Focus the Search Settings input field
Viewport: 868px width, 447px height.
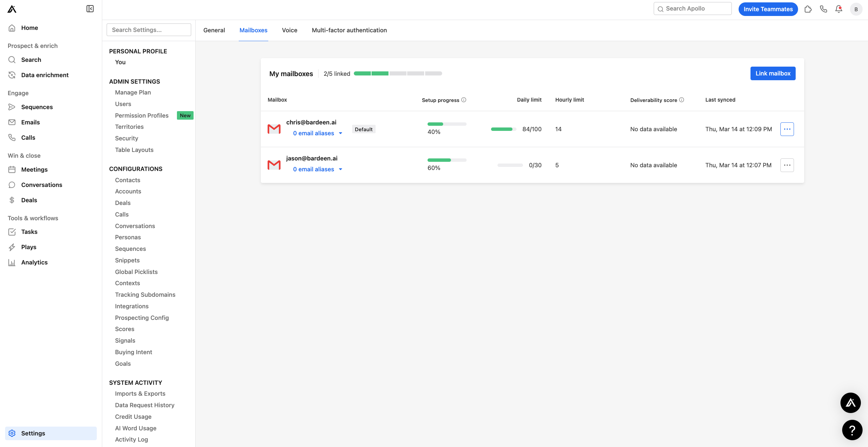coord(149,30)
